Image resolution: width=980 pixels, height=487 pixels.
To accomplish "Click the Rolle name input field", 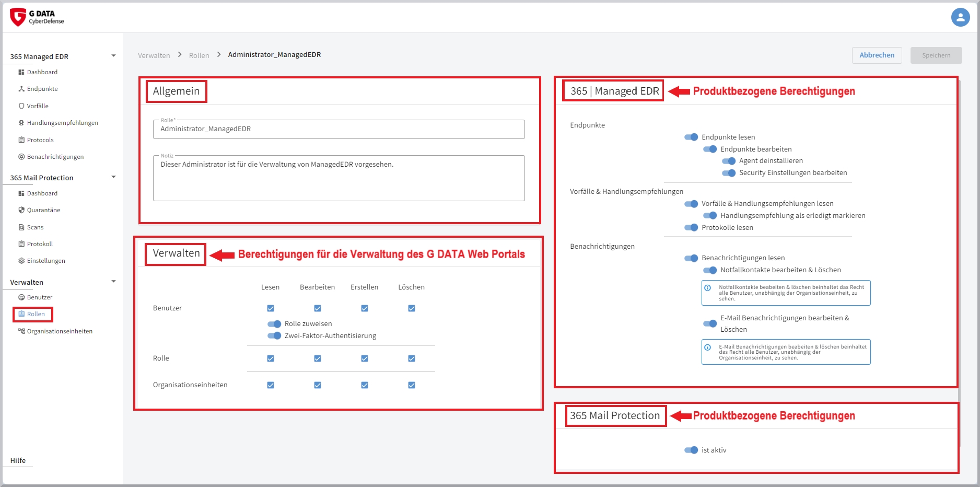I will point(339,129).
